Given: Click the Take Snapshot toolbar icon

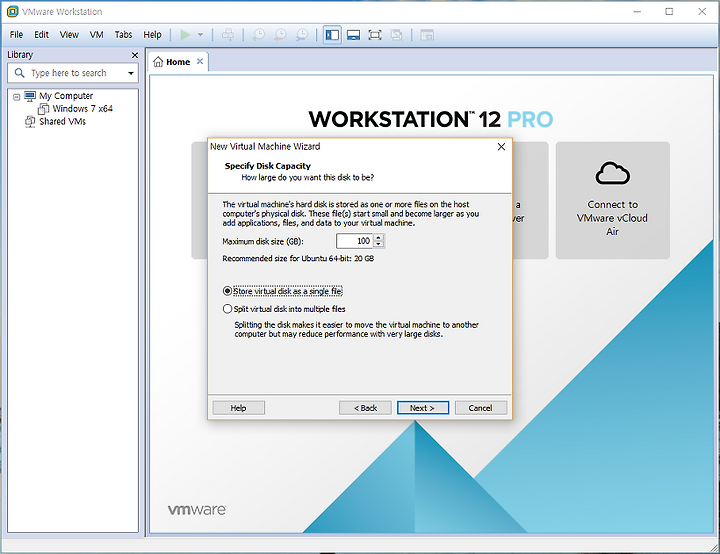Looking at the screenshot, I should 259,35.
